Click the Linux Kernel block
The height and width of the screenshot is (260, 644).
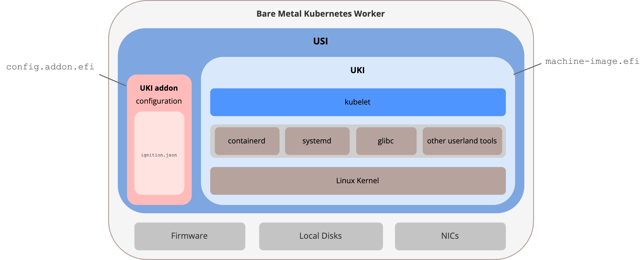[358, 181]
